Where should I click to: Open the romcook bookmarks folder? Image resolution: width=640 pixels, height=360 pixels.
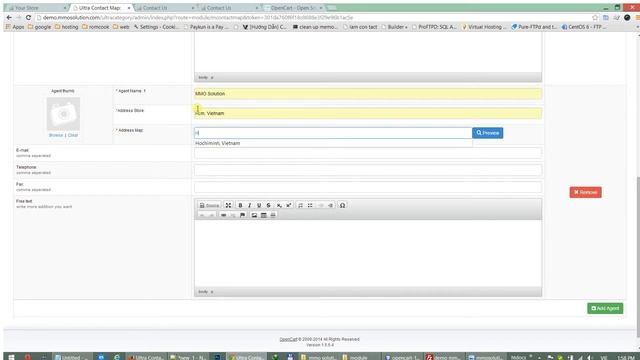tap(96, 27)
